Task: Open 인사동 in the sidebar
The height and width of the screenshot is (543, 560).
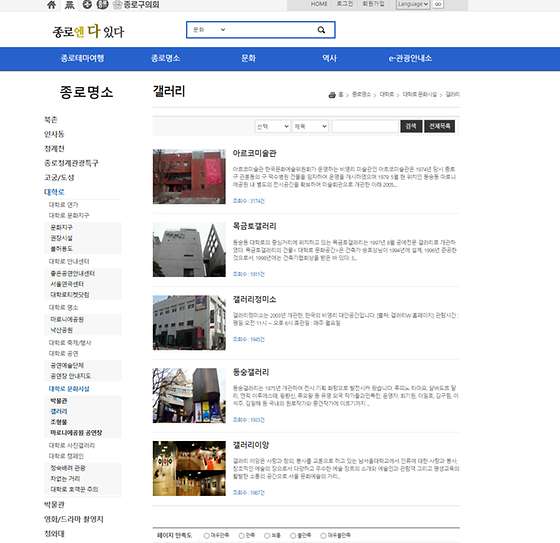Action: tap(54, 134)
